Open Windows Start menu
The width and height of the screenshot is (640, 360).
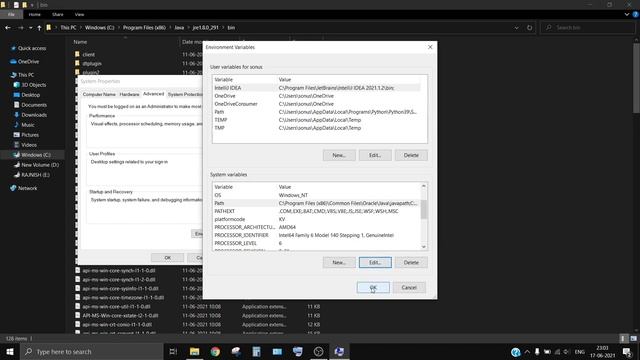(9, 351)
